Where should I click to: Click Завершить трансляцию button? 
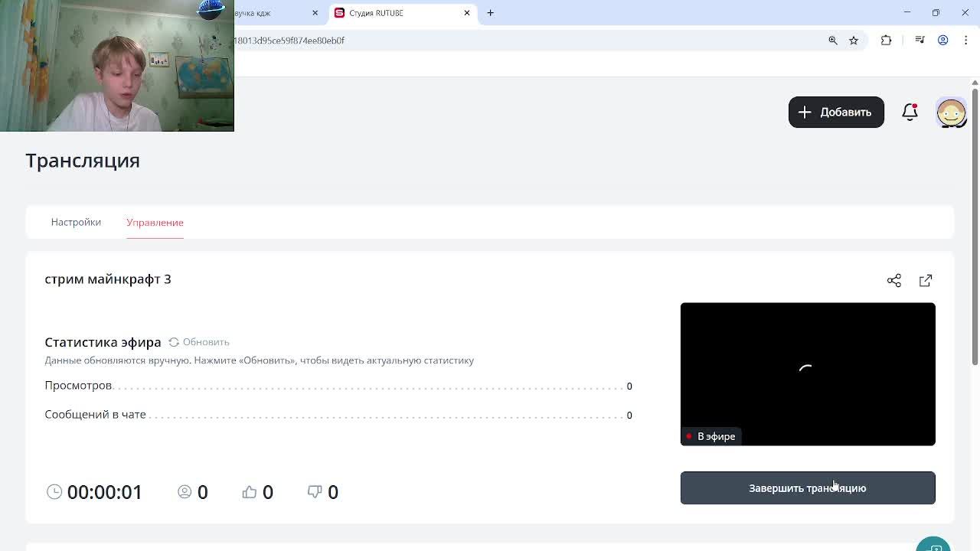click(808, 488)
